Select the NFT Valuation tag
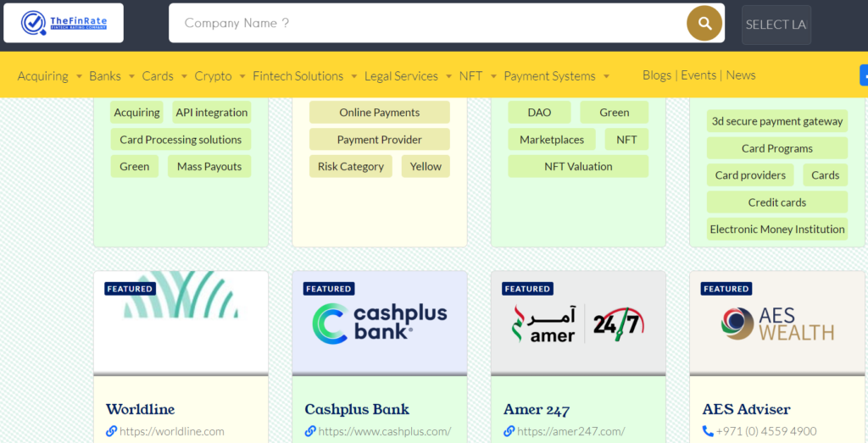Image resolution: width=868 pixels, height=443 pixels. (578, 167)
